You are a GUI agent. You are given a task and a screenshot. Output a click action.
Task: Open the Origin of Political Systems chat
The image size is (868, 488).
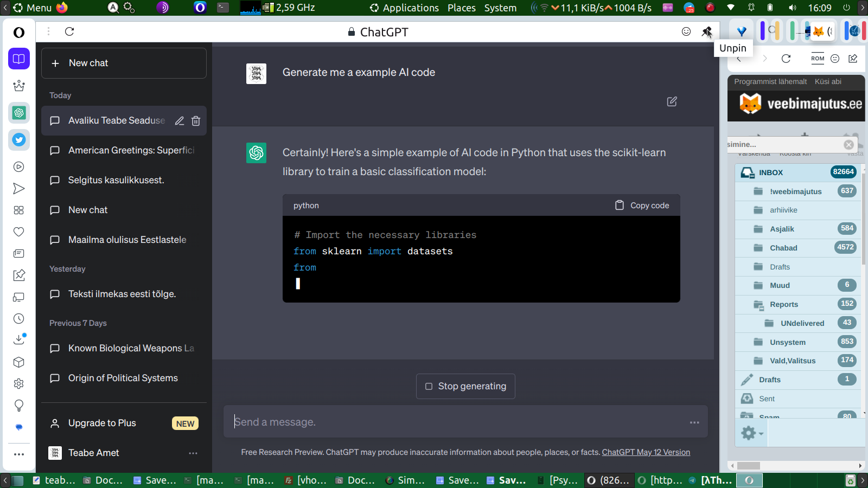tap(124, 378)
